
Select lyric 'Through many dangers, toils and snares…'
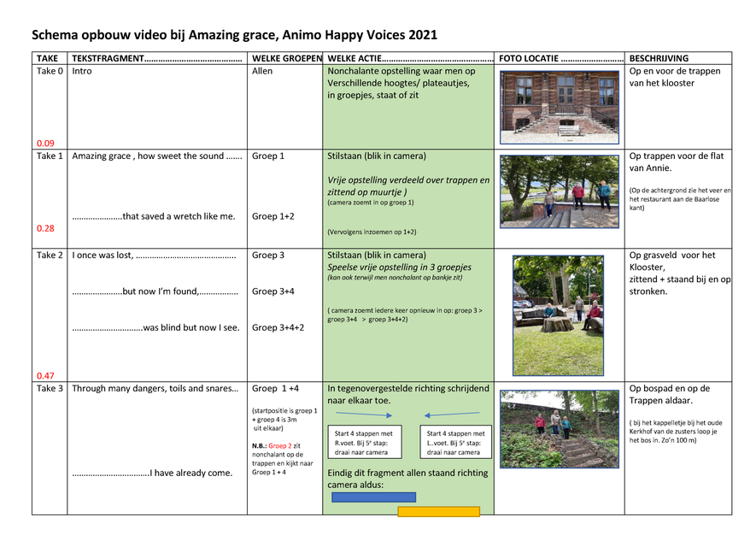click(x=155, y=388)
